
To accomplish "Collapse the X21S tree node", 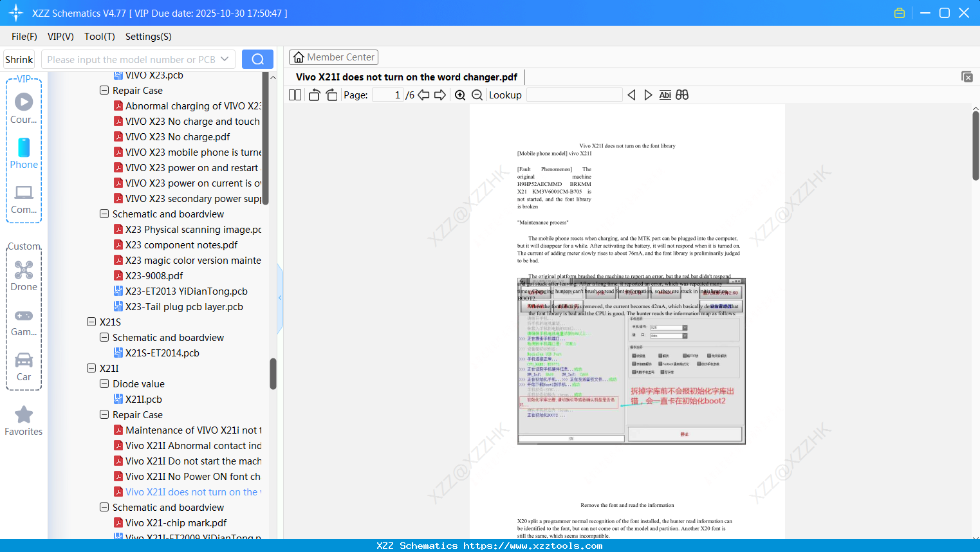I will click(91, 322).
